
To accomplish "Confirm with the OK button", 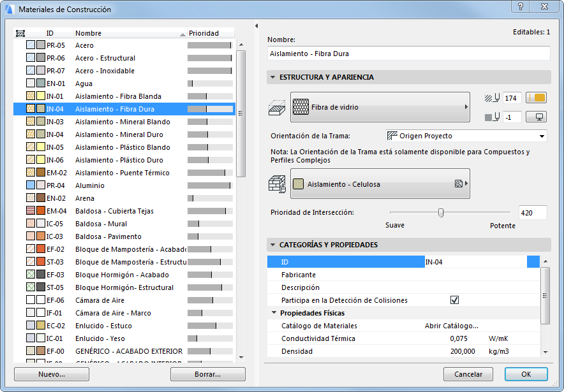I will click(526, 374).
